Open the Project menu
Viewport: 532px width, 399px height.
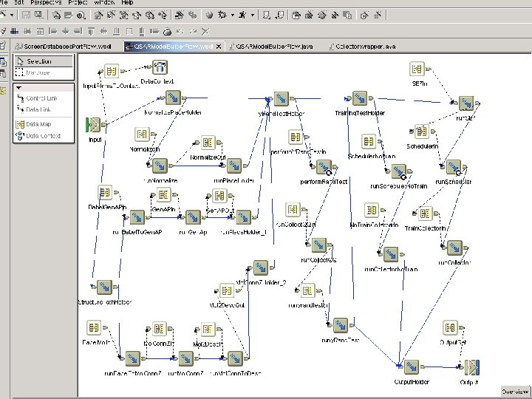click(x=78, y=2)
